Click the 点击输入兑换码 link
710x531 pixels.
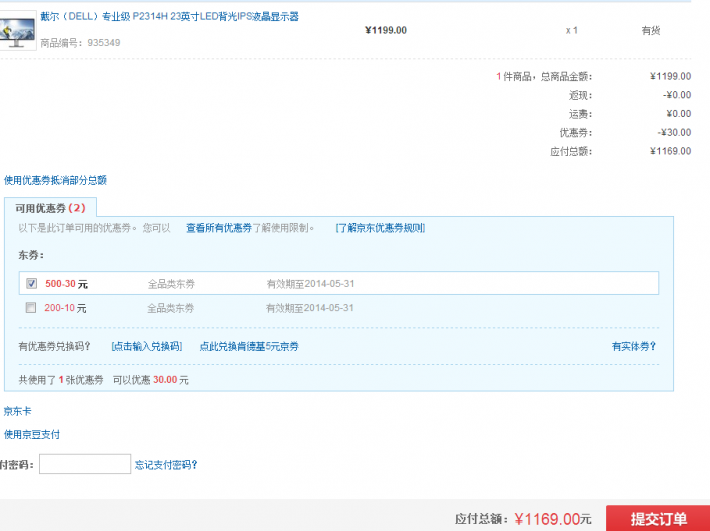[146, 346]
